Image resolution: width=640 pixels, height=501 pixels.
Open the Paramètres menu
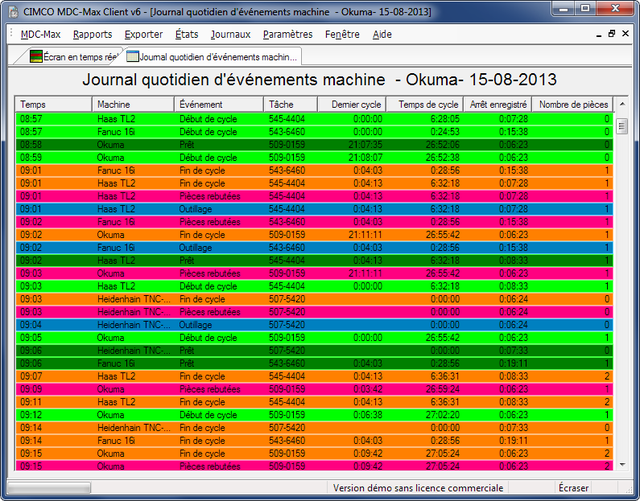coord(288,34)
